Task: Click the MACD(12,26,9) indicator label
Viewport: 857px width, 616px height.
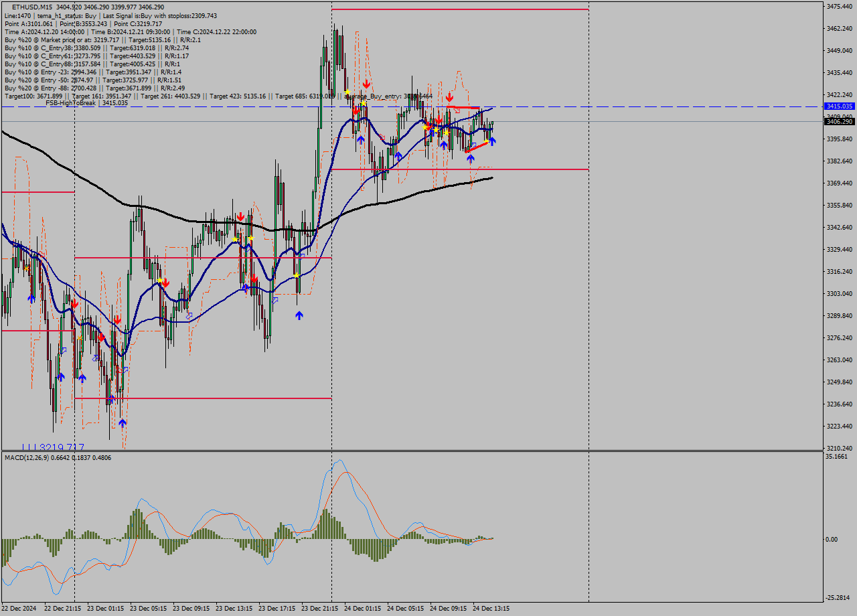Action: 58,458
